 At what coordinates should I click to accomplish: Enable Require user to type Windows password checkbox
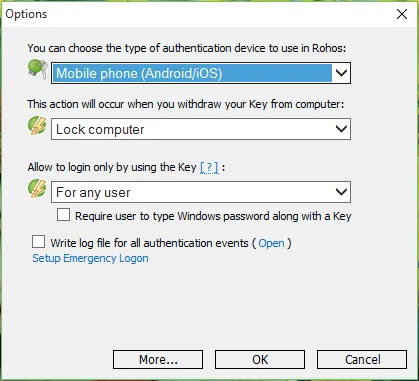[63, 215]
